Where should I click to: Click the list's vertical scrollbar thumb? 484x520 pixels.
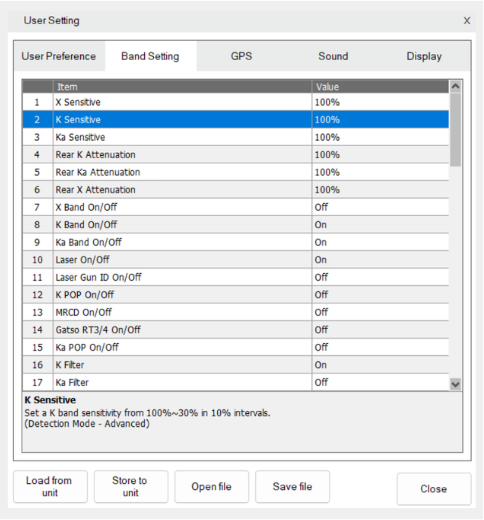click(x=455, y=129)
